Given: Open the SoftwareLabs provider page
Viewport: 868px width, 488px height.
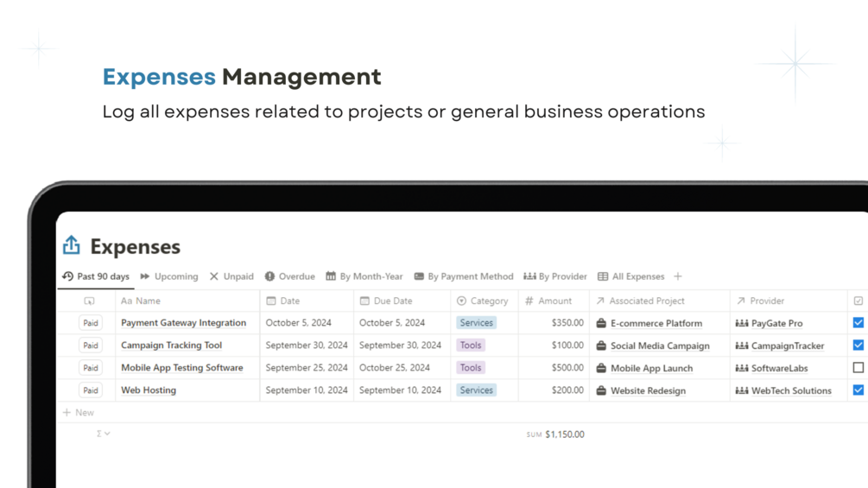Looking at the screenshot, I should point(779,369).
